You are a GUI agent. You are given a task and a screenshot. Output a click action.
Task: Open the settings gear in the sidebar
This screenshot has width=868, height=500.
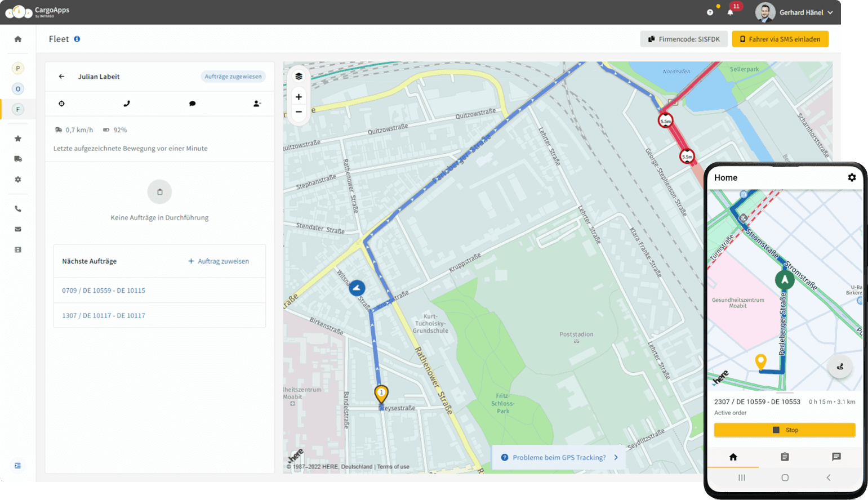[17, 180]
